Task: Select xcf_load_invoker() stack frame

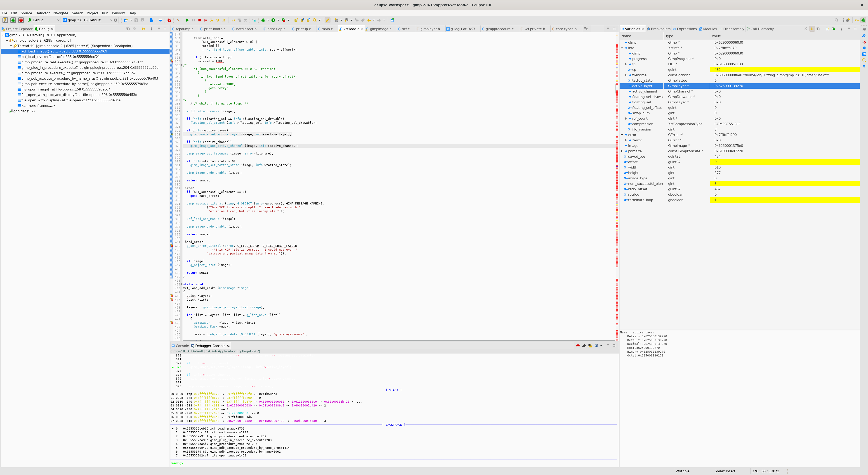Action: tap(61, 57)
